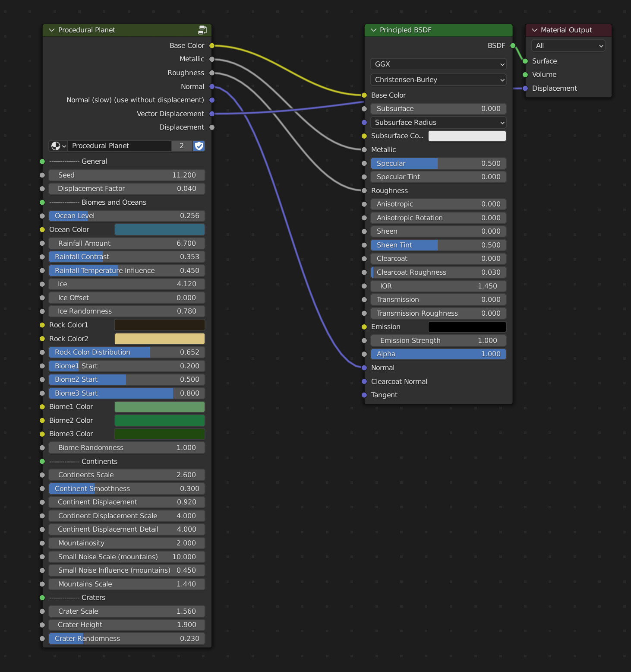Click the Procedural Planet node group name field

click(x=120, y=146)
